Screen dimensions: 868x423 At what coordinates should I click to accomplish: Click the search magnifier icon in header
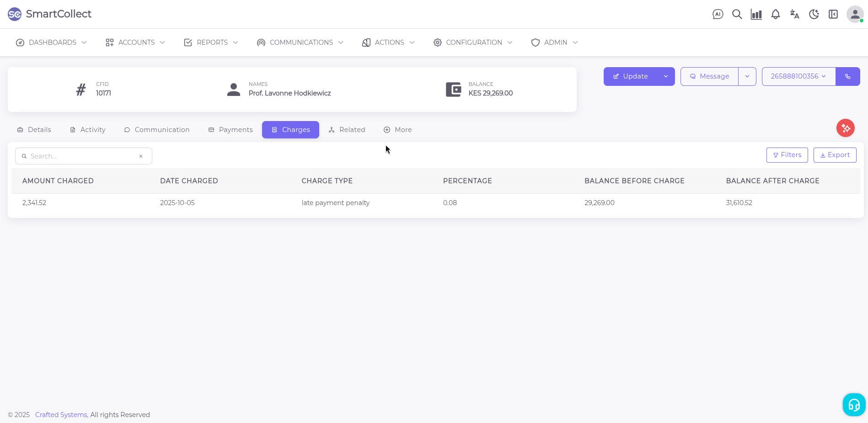pyautogui.click(x=737, y=14)
